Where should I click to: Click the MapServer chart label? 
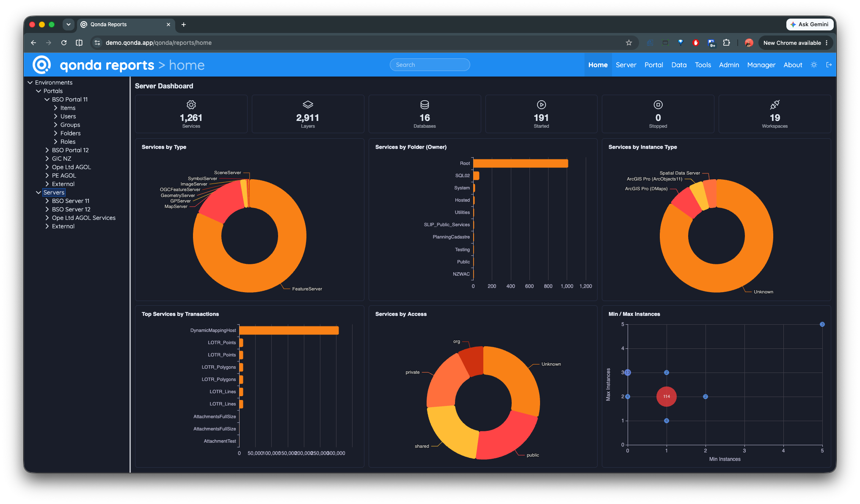(176, 206)
